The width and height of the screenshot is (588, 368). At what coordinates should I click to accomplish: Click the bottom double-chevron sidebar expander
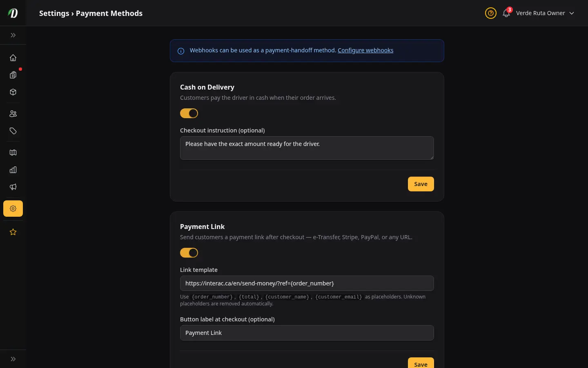click(13, 359)
